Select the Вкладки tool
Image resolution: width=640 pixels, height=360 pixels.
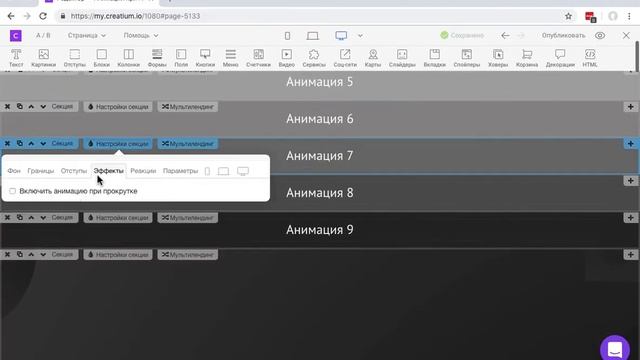point(435,58)
